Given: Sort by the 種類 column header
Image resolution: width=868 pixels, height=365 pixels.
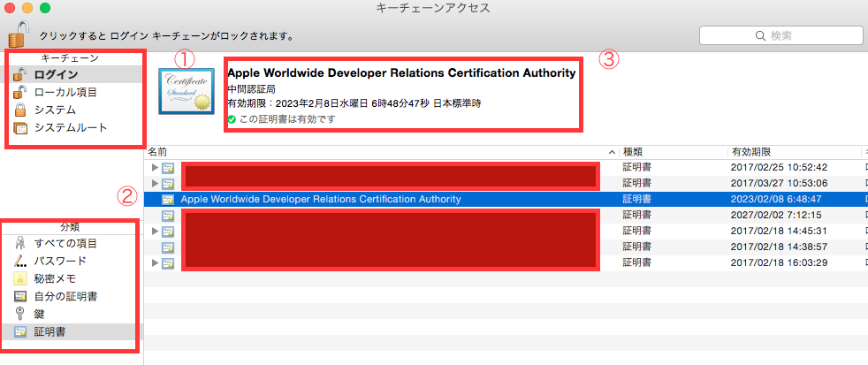Looking at the screenshot, I should tap(674, 152).
